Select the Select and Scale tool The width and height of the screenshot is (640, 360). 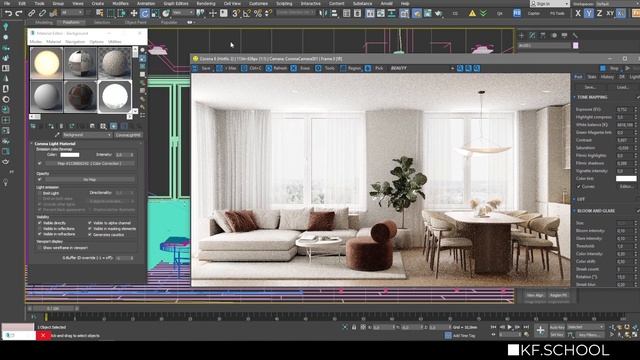coord(155,13)
